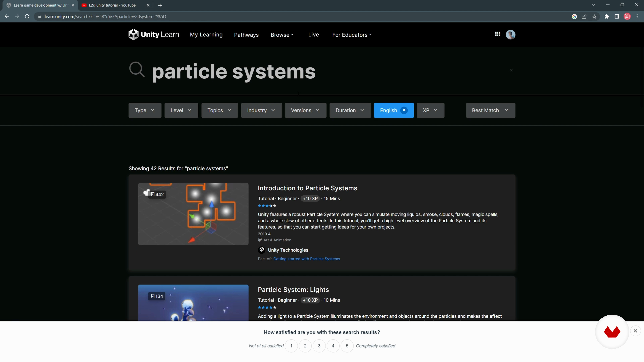
Task: Open Chrome three-dot menu
Action: coord(637,16)
